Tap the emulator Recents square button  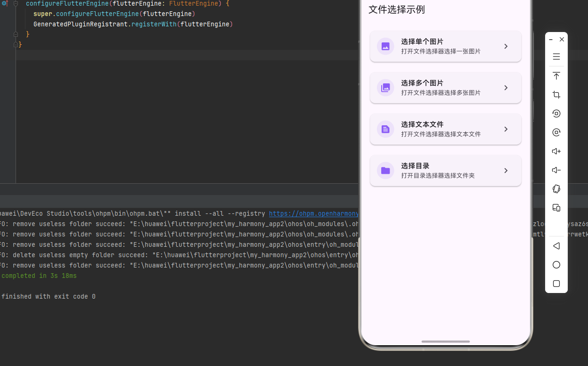click(x=556, y=284)
